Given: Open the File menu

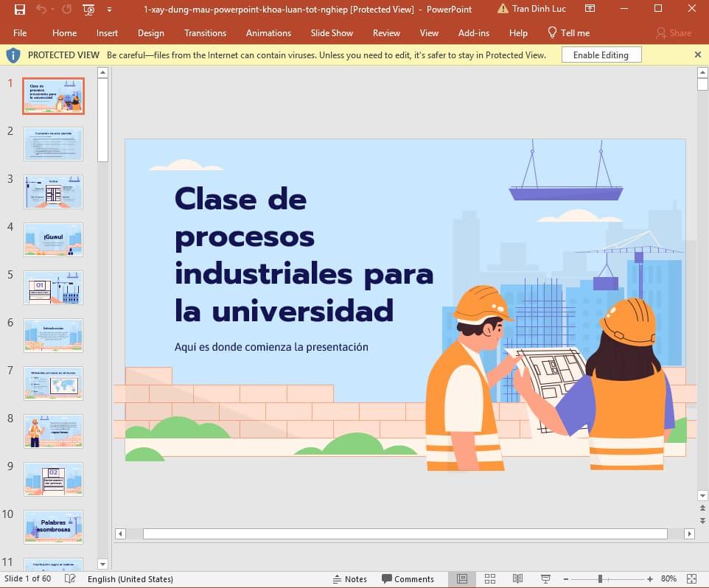Looking at the screenshot, I should pos(20,33).
